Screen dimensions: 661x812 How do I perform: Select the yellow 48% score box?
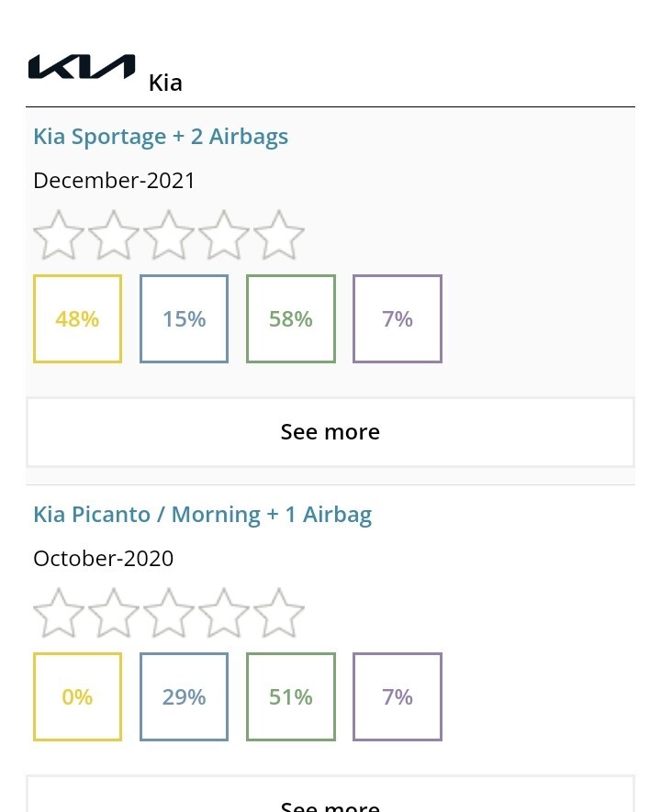[x=78, y=319]
